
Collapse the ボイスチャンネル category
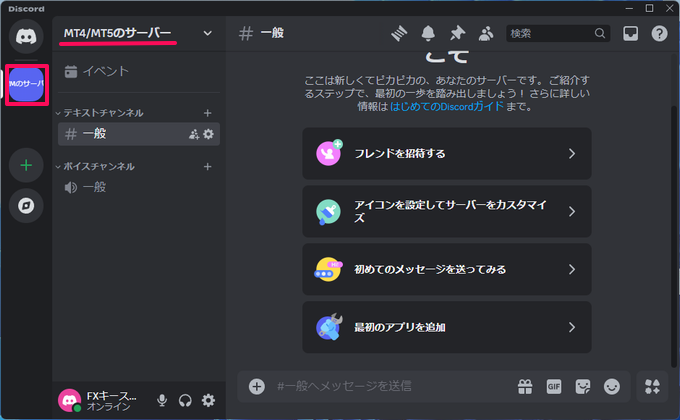(97, 166)
